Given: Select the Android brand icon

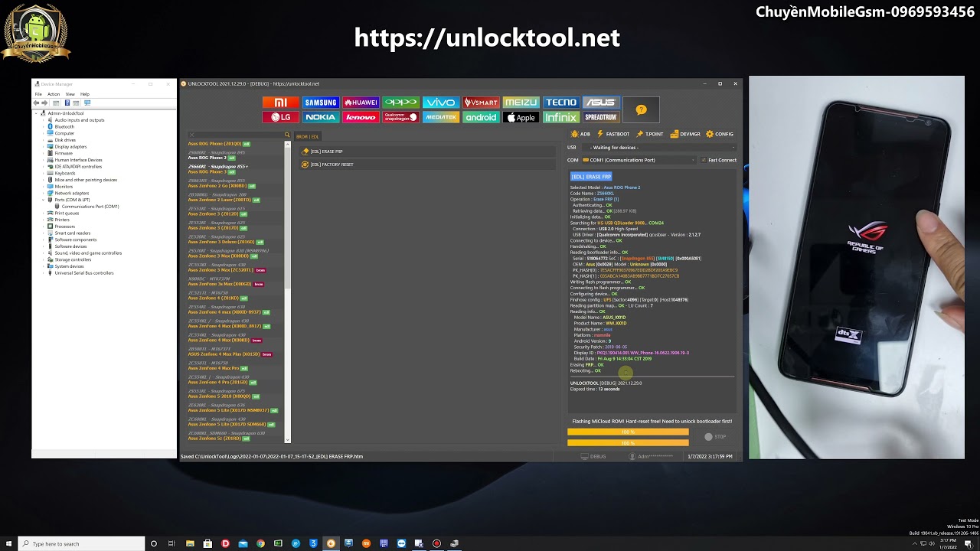Looking at the screenshot, I should tap(481, 117).
